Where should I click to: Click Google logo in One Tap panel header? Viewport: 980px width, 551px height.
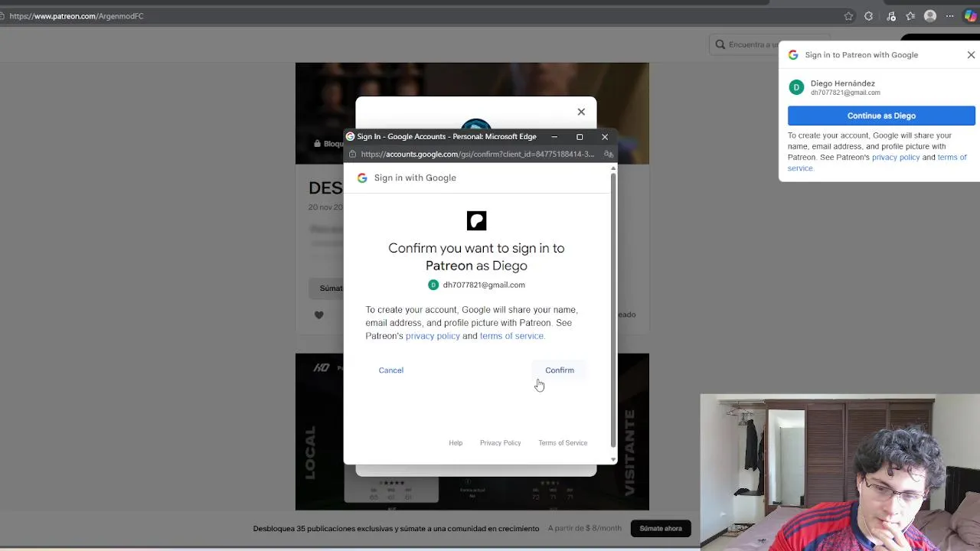click(793, 55)
